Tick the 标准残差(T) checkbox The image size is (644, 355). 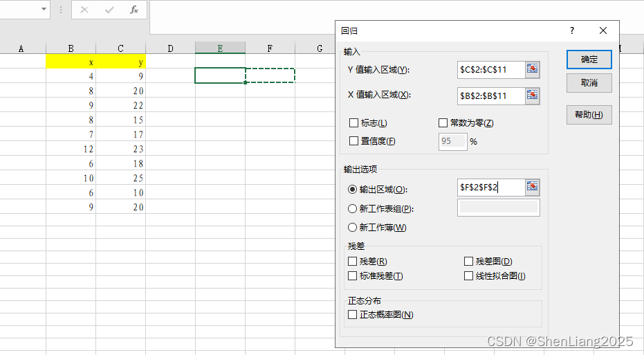(352, 275)
